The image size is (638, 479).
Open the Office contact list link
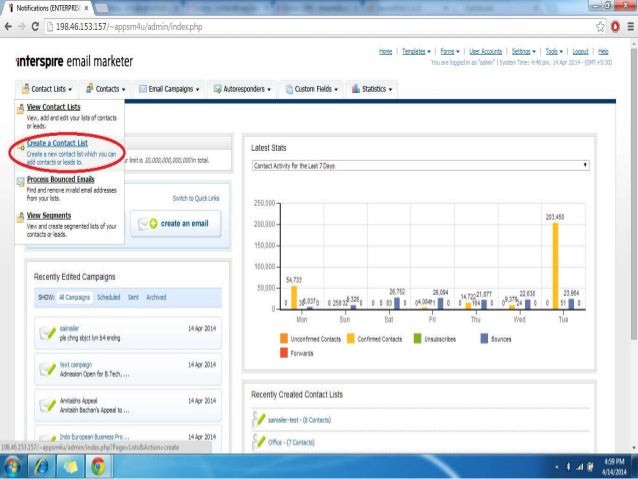[x=291, y=442]
